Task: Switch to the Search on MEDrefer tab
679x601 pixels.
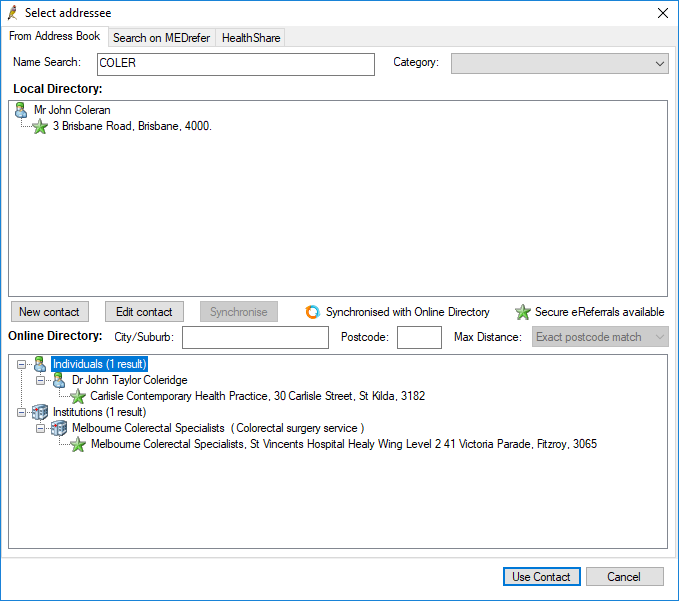Action: pos(162,38)
